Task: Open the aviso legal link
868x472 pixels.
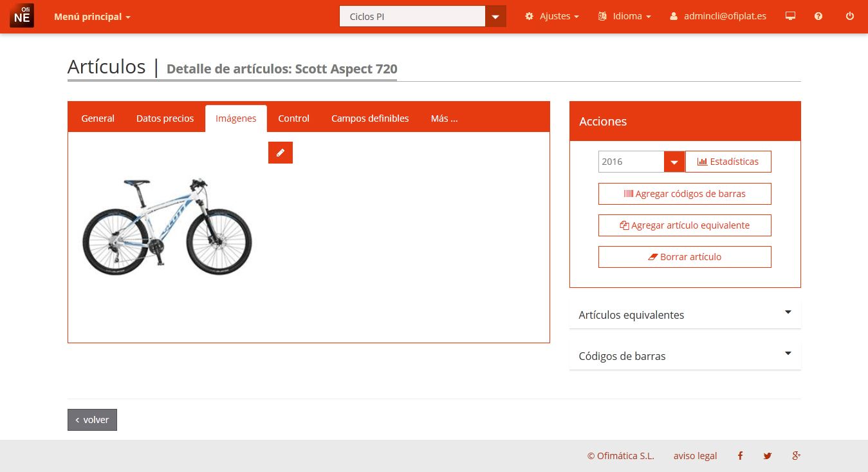Action: [695, 456]
